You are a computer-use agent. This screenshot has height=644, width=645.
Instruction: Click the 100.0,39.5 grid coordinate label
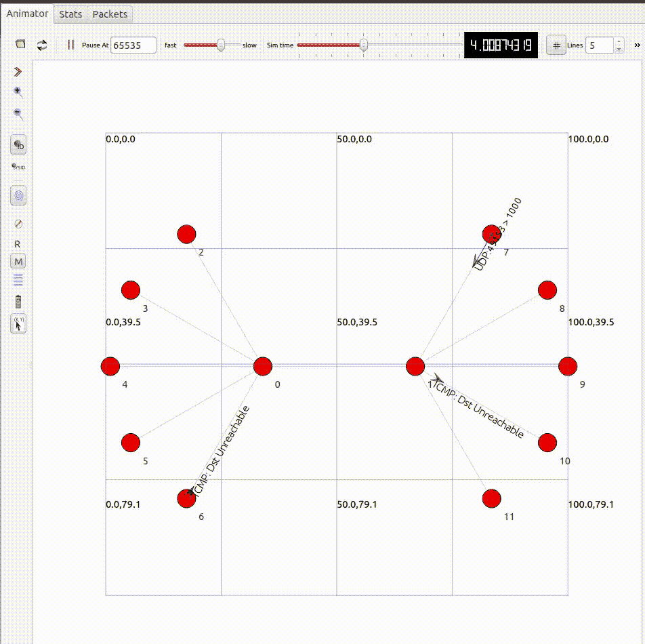(591, 322)
